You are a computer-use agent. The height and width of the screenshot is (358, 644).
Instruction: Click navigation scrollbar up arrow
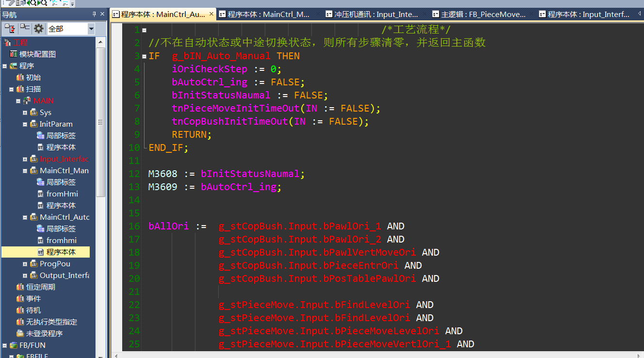100,42
